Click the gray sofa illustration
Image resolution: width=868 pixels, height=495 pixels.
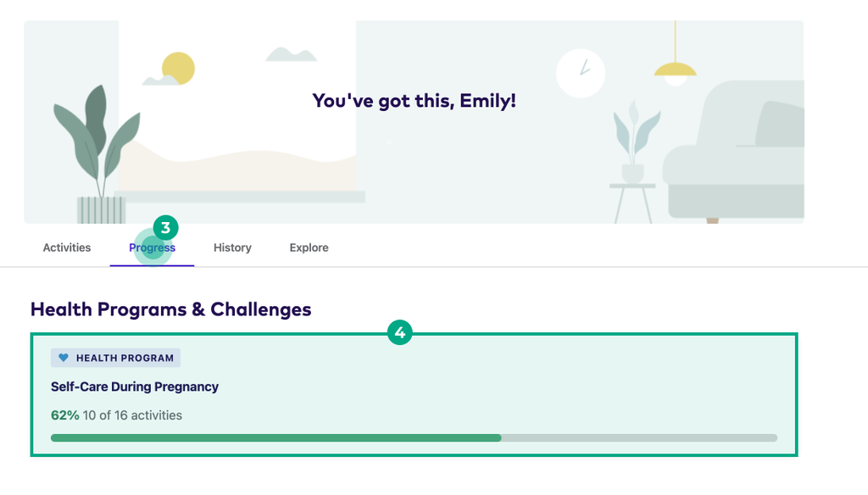click(x=736, y=153)
